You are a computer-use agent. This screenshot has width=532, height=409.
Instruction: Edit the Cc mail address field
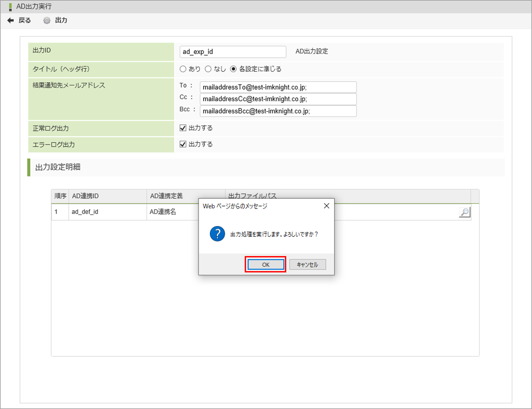click(278, 99)
